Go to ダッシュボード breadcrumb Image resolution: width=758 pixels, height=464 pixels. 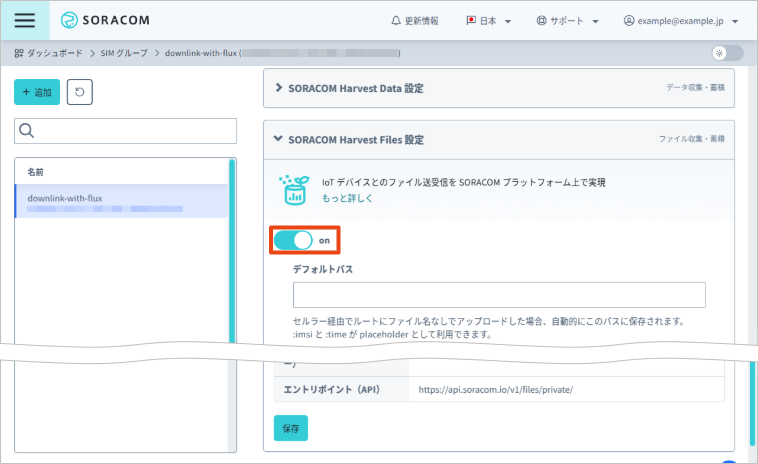click(x=54, y=52)
